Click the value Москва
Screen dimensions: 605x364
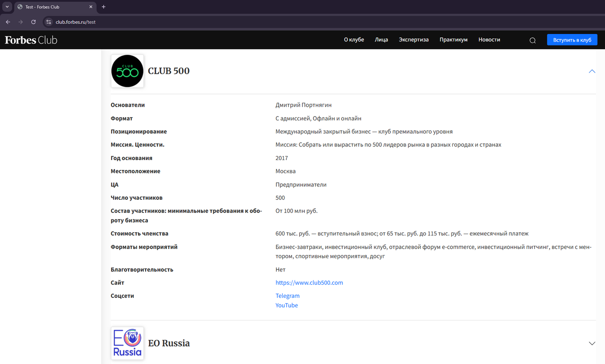coord(285,171)
